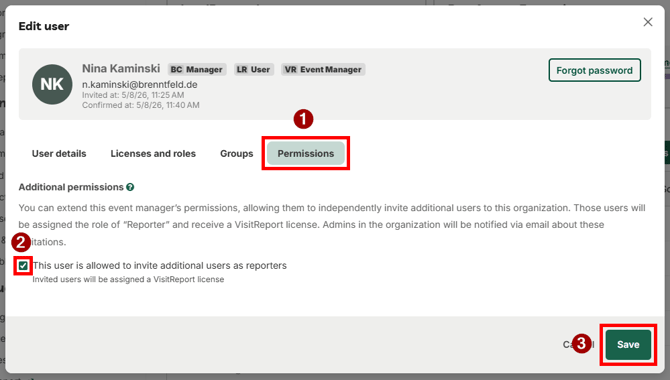
Task: Open the Groups tab
Action: 236,153
